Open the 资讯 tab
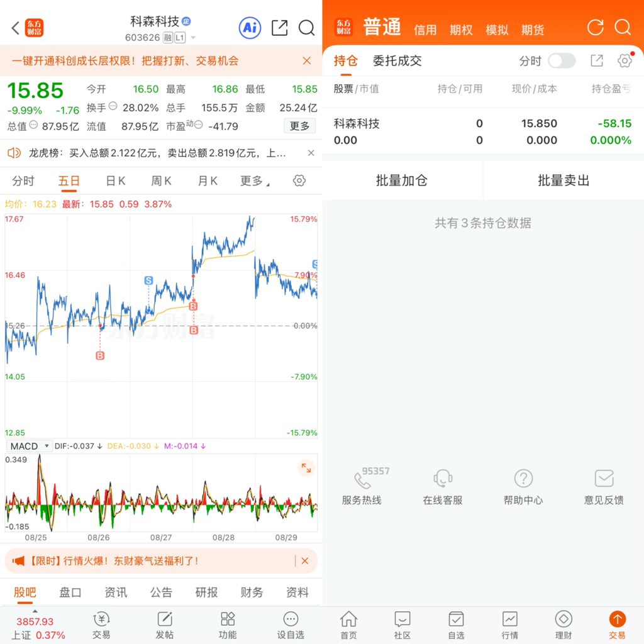 pyautogui.click(x=116, y=592)
